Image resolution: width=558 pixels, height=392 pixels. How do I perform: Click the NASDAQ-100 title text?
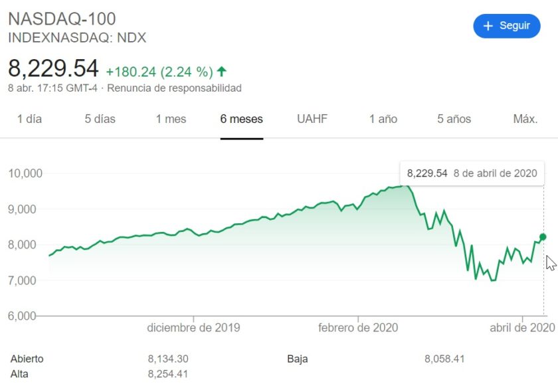tap(62, 19)
